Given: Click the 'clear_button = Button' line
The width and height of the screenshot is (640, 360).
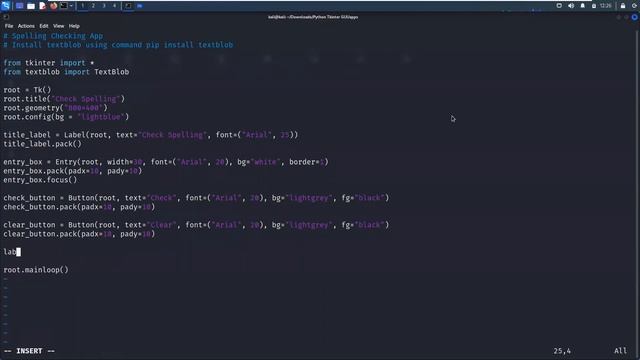Looking at the screenshot, I should (x=196, y=224).
